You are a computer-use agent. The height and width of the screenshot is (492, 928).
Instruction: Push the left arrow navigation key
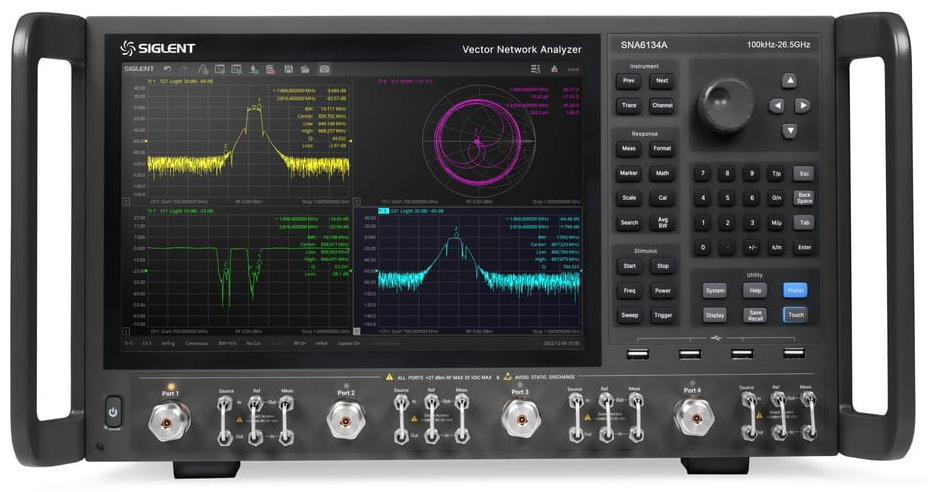tap(776, 106)
